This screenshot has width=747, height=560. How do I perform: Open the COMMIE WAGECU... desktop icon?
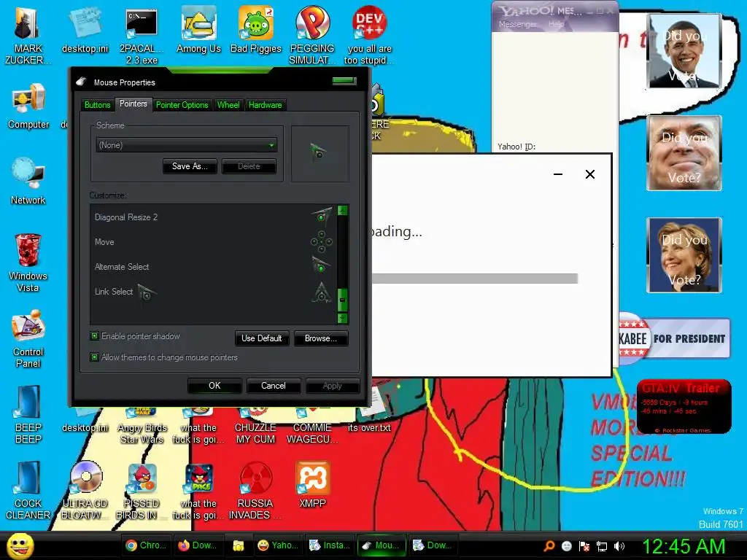pos(312,427)
